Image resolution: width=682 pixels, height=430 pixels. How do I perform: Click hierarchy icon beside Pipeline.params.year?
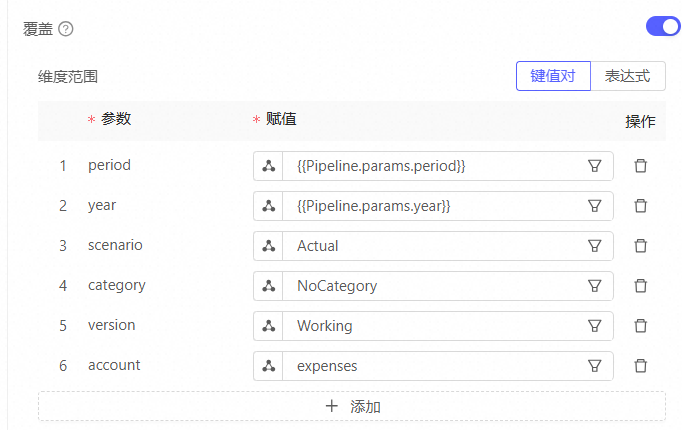click(x=269, y=206)
